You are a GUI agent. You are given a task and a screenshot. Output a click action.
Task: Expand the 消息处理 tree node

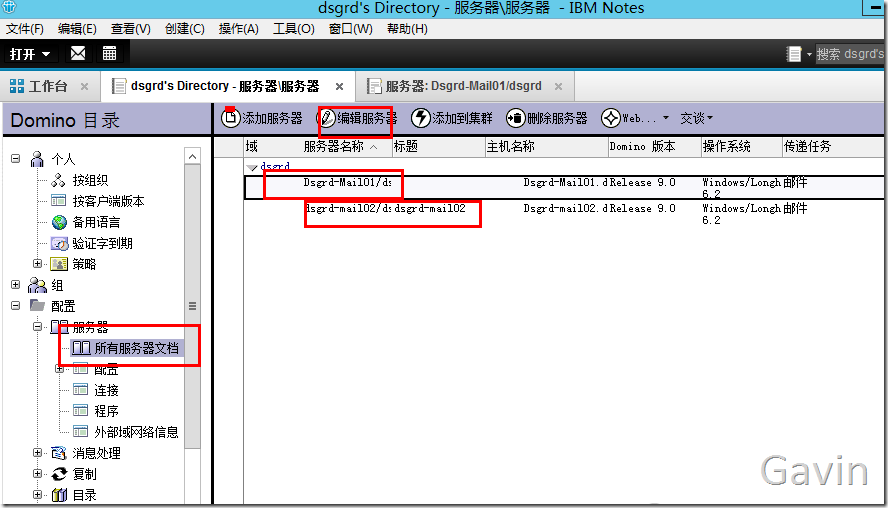pyautogui.click(x=37, y=452)
